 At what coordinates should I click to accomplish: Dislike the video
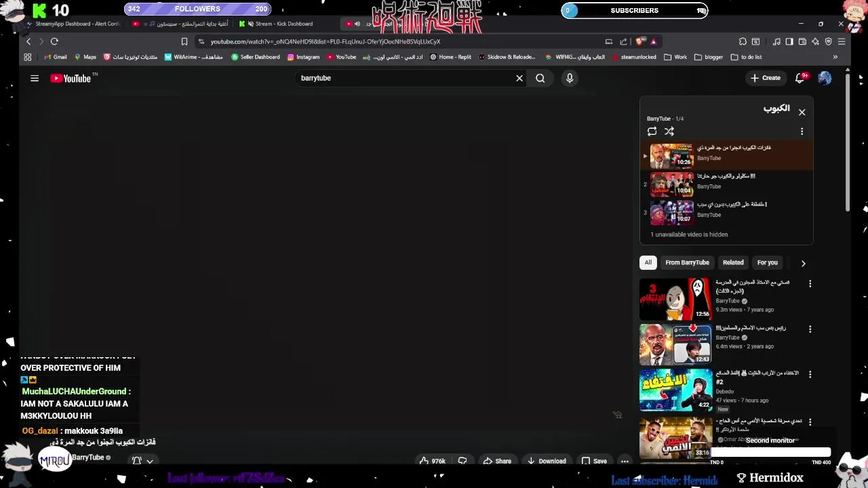pyautogui.click(x=462, y=461)
